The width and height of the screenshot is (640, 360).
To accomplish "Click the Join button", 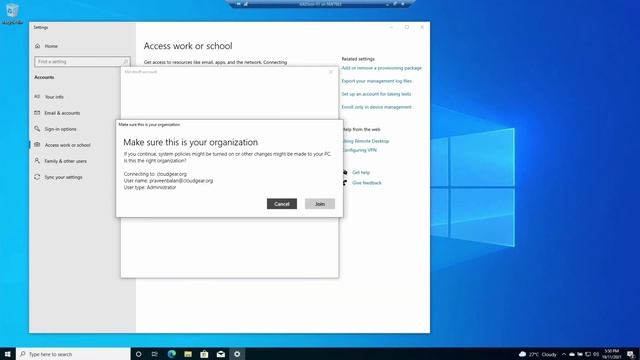I will (x=320, y=204).
